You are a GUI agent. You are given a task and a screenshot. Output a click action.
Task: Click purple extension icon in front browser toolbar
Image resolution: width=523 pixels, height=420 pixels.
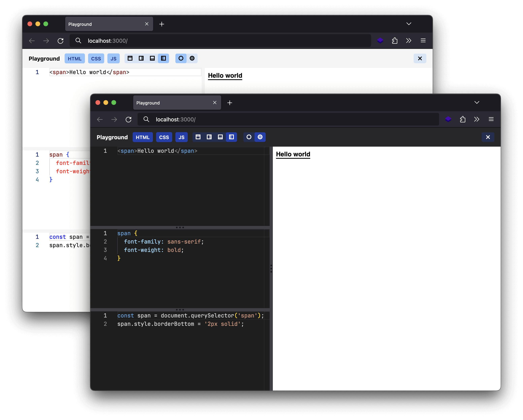click(x=448, y=119)
